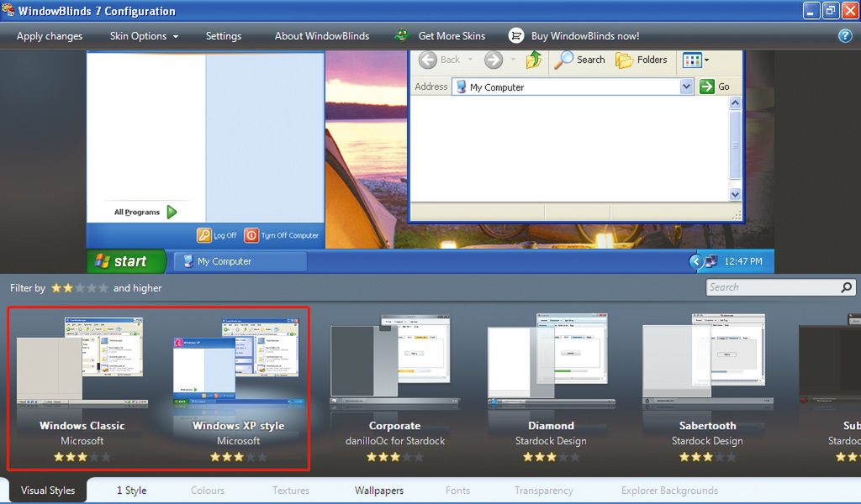The height and width of the screenshot is (504, 861).
Task: Select the 1 Style sub-tab
Action: 132,491
